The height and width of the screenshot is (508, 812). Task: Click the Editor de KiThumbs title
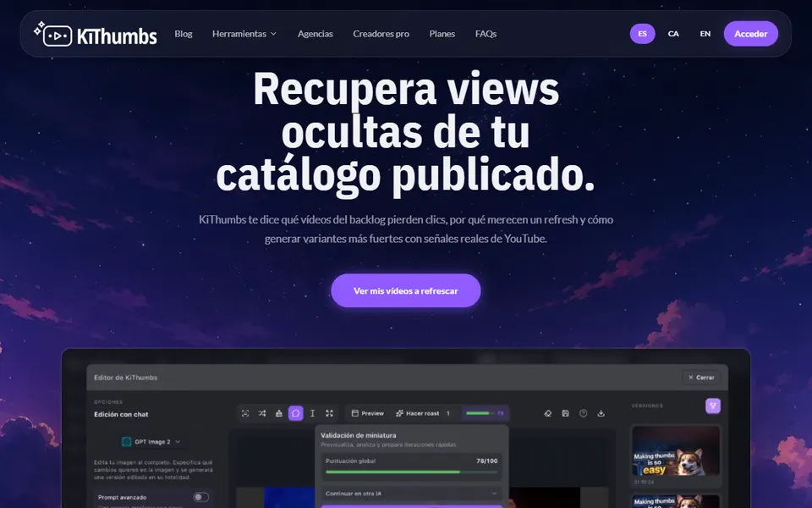click(x=126, y=378)
